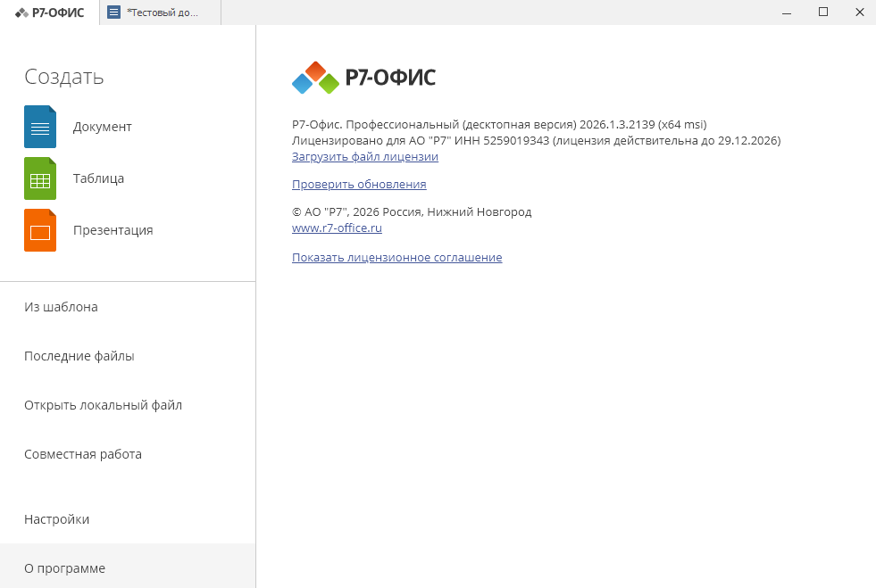Select the О программе sidebar item

click(128, 566)
